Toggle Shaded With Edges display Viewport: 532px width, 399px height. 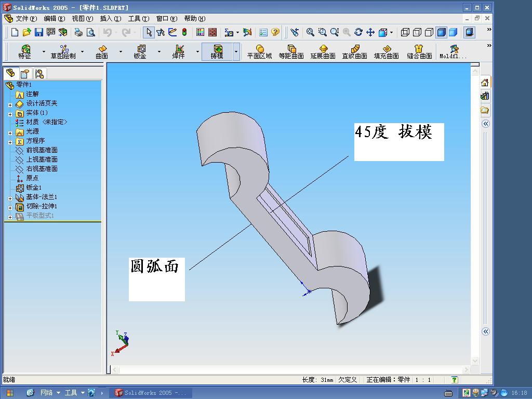441,32
